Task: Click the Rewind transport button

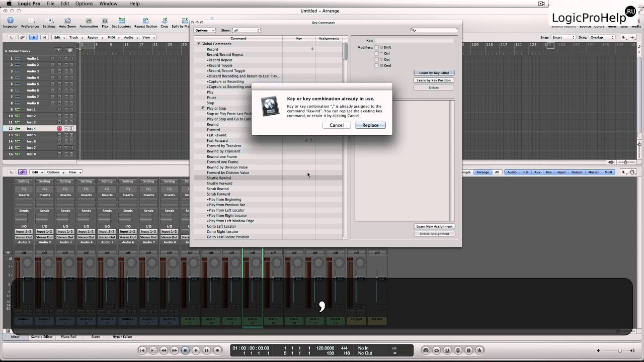Action: 164,350
